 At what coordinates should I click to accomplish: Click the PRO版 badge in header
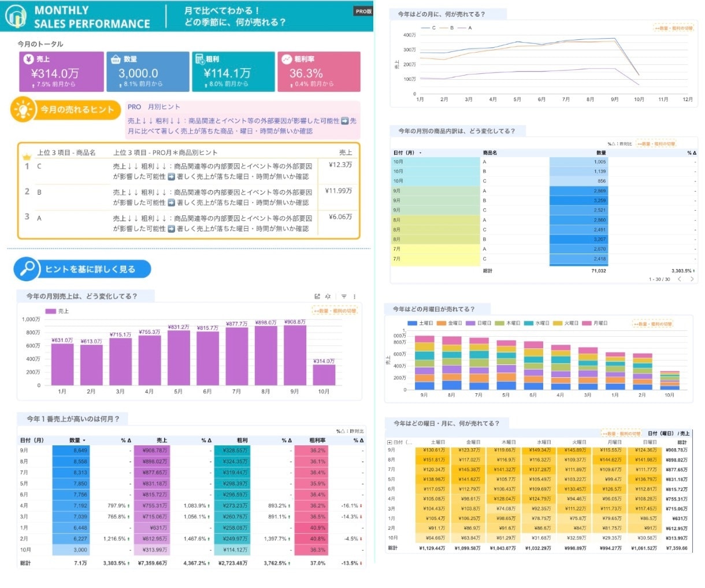click(363, 11)
